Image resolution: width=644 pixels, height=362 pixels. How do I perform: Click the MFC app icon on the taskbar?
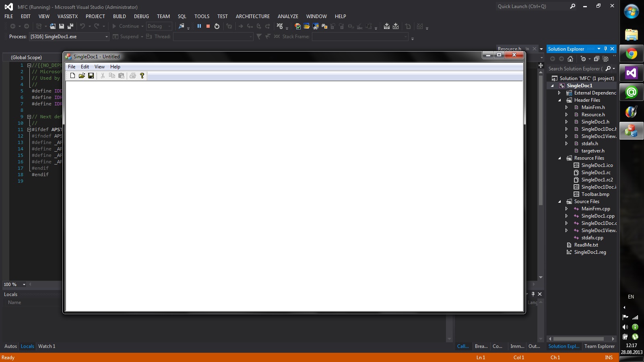(x=631, y=131)
